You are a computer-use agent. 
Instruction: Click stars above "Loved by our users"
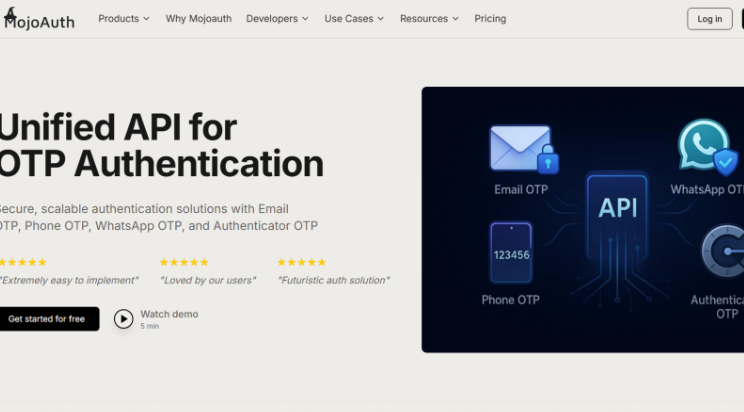point(184,262)
